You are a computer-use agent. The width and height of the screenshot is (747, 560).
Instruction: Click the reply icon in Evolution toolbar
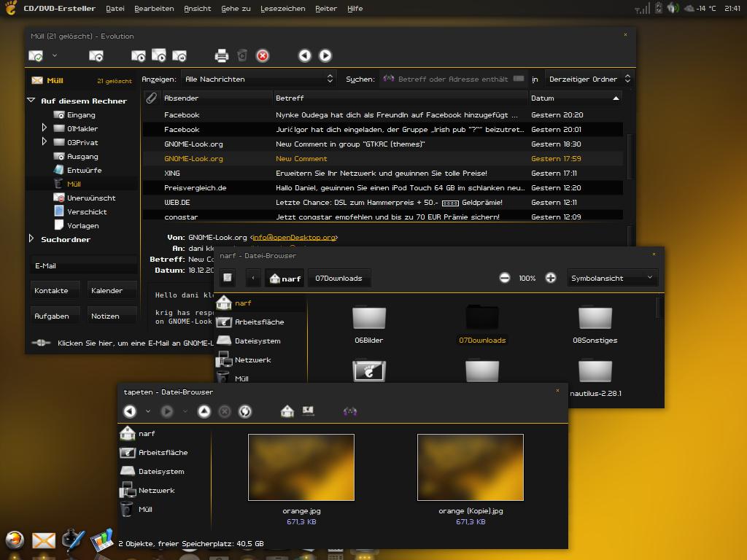coord(138,55)
